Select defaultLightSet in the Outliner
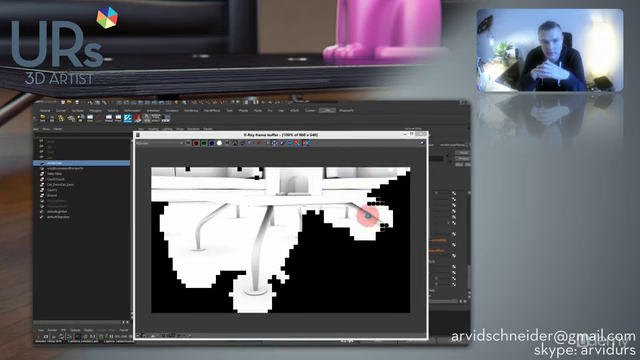The width and height of the screenshot is (640, 360). click(57, 211)
